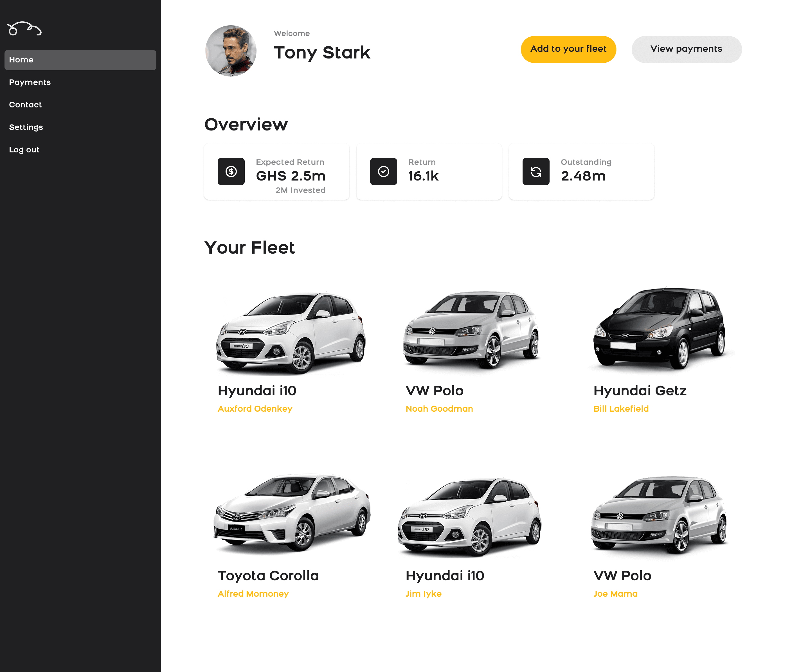
Task: Click the refresh Outstanding icon
Action: (x=536, y=172)
